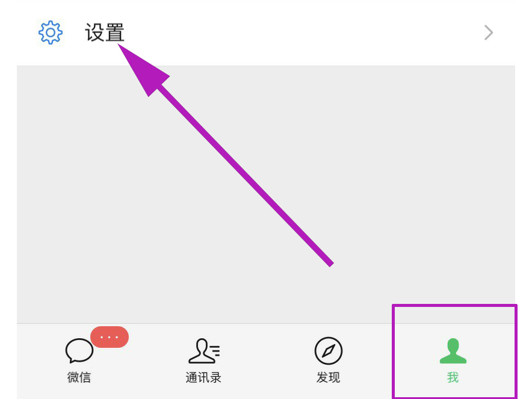Image resolution: width=532 pixels, height=399 pixels.
Task: Select the green 我 text label
Action: point(453,377)
